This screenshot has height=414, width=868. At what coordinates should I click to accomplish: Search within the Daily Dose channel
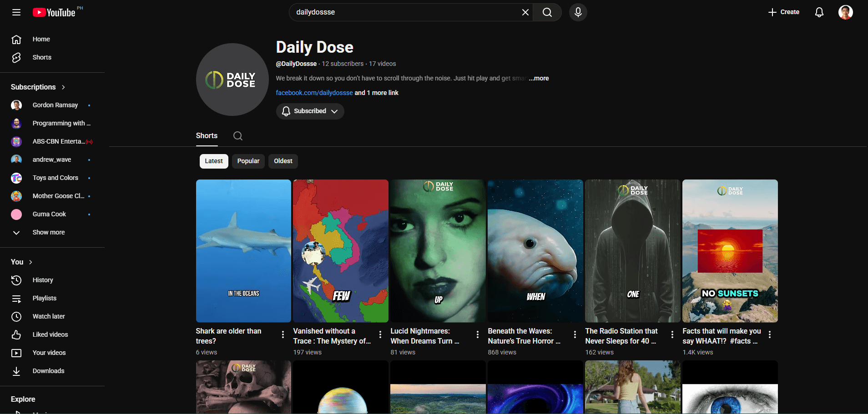click(237, 136)
